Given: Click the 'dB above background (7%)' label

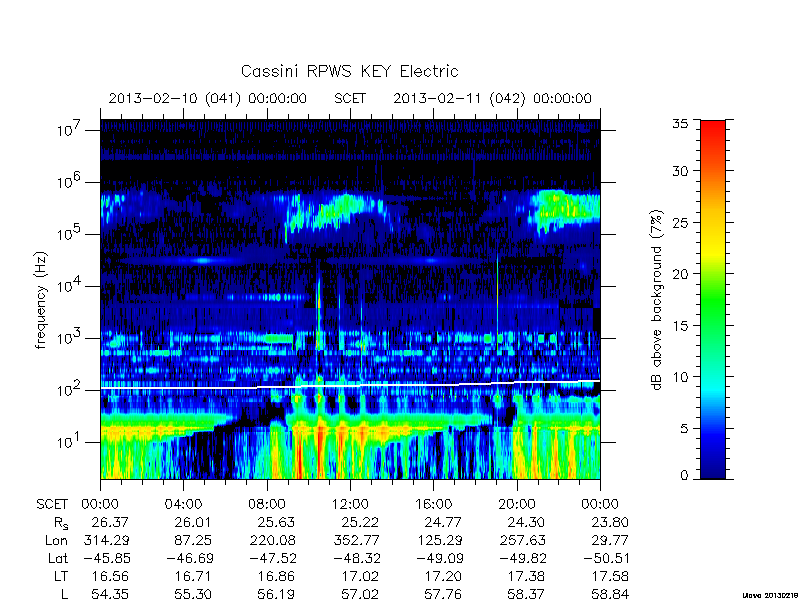Looking at the screenshot, I should click(658, 300).
